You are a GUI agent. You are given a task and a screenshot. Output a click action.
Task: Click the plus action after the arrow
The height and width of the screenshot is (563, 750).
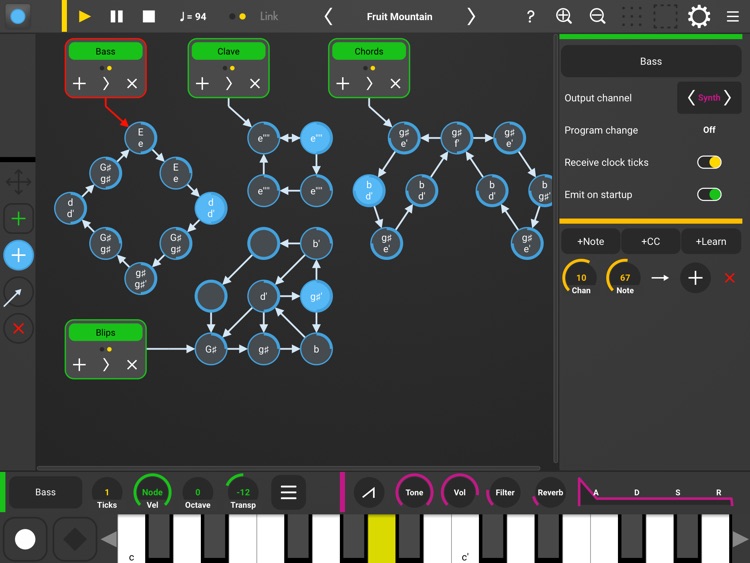[695, 278]
